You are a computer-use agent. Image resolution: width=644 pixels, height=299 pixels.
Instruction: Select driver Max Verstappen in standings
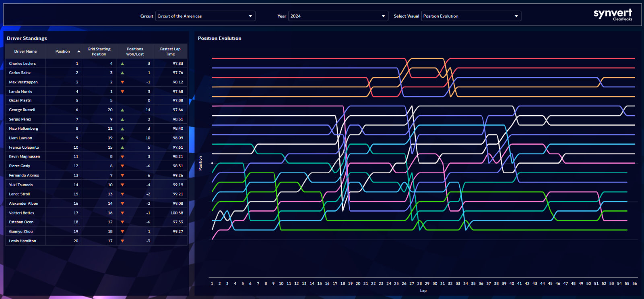point(23,82)
